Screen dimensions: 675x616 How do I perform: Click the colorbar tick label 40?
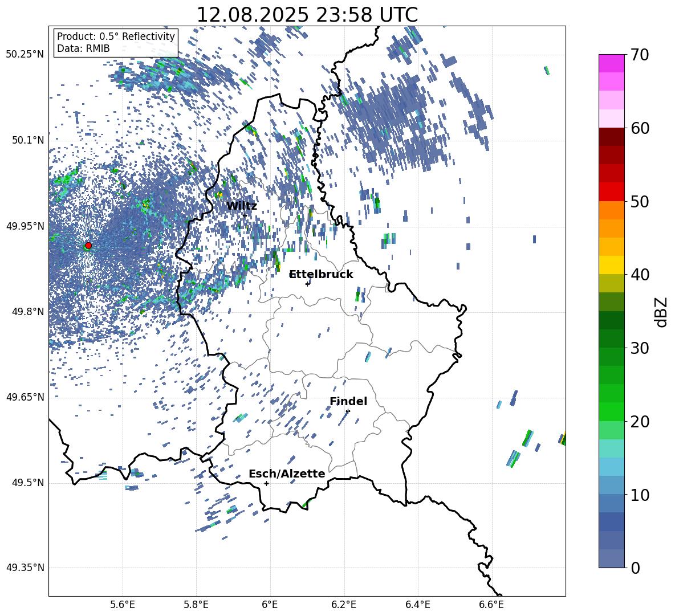pyautogui.click(x=640, y=275)
